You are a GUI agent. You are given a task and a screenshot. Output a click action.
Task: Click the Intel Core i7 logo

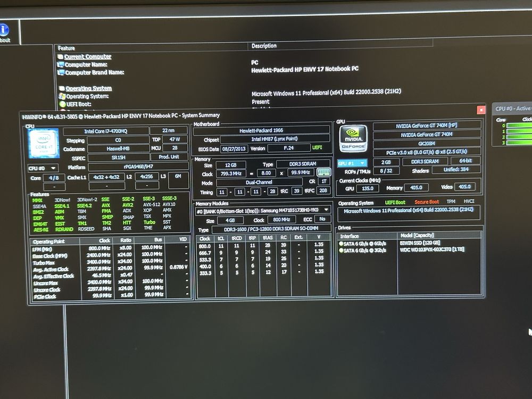pos(44,143)
